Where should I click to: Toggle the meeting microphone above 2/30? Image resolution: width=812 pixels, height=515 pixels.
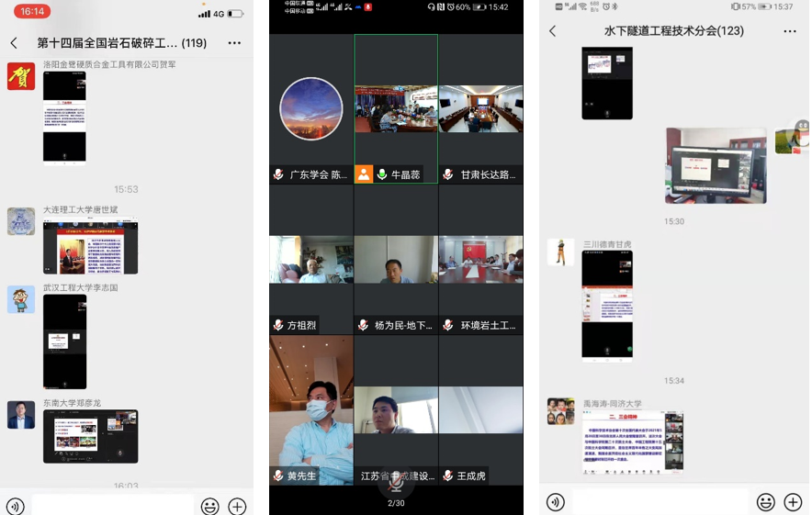pos(396,482)
